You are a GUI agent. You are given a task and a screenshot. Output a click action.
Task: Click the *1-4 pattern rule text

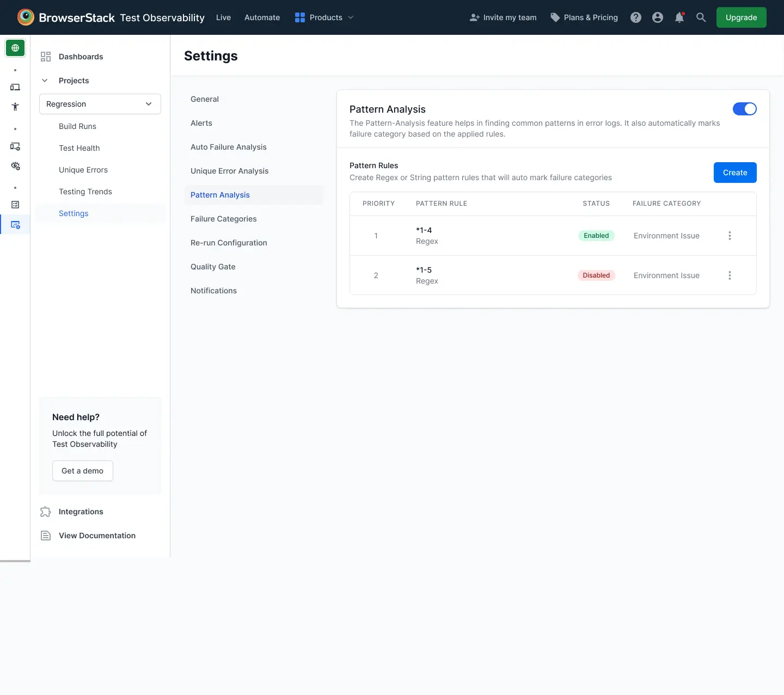(424, 230)
